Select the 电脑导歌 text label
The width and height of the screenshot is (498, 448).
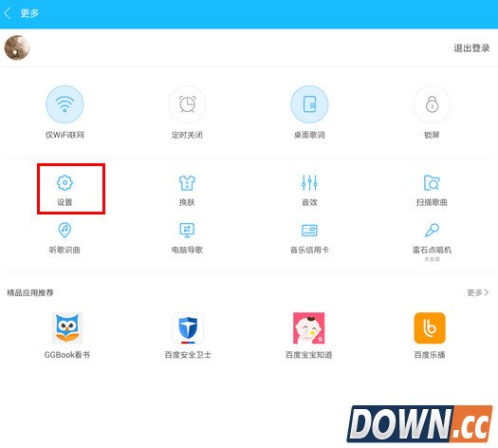click(187, 250)
